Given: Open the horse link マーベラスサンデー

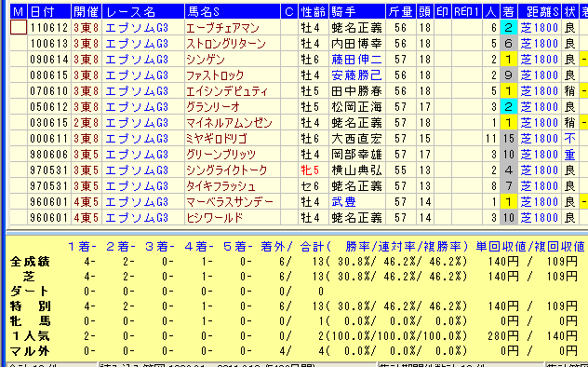Looking at the screenshot, I should click(230, 202).
